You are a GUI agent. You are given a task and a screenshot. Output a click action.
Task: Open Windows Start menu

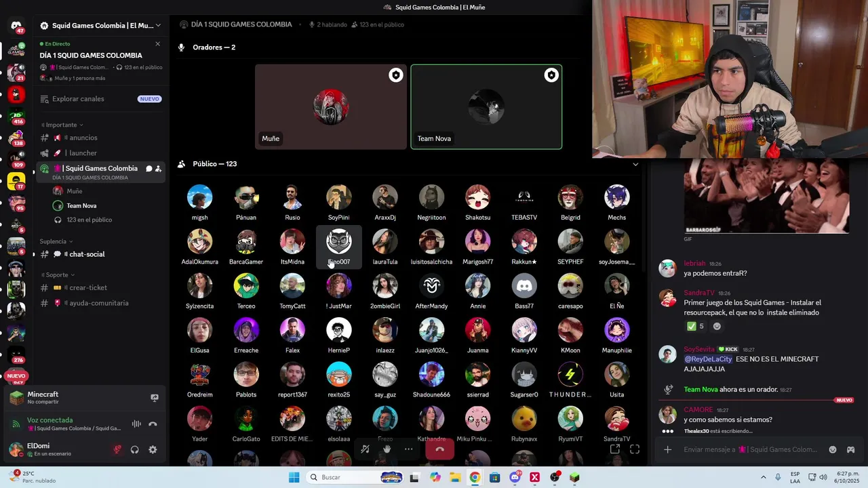tap(294, 477)
